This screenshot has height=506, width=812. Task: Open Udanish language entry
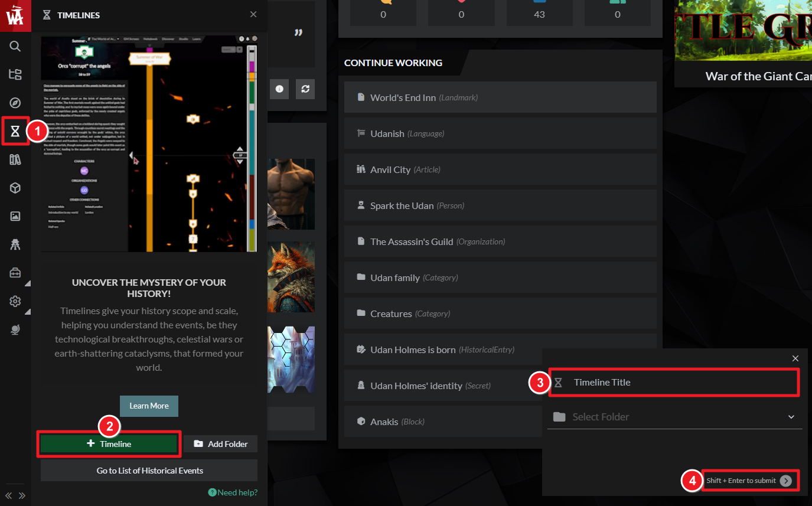pyautogui.click(x=500, y=133)
